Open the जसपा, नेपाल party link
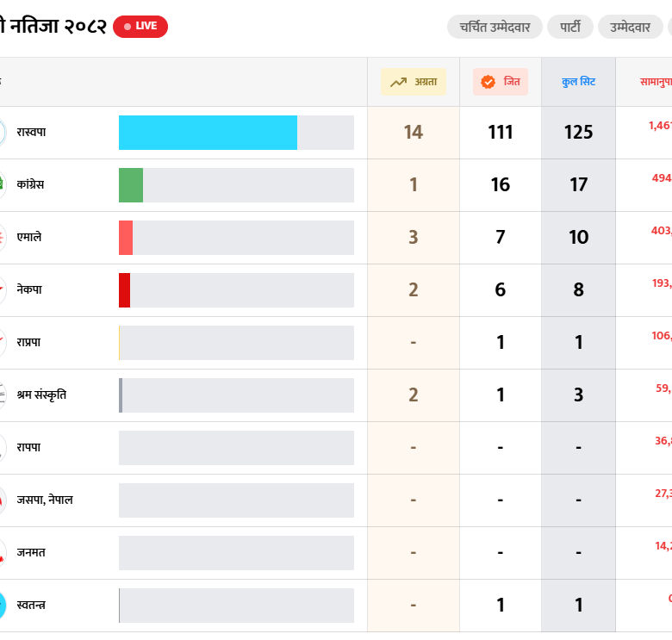This screenshot has height=640, width=672. pos(45,500)
